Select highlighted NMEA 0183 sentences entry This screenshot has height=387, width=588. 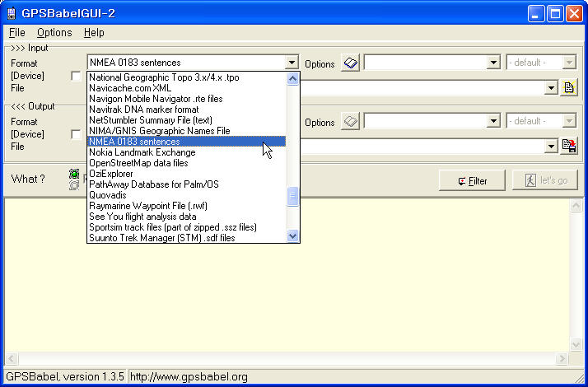(x=186, y=142)
